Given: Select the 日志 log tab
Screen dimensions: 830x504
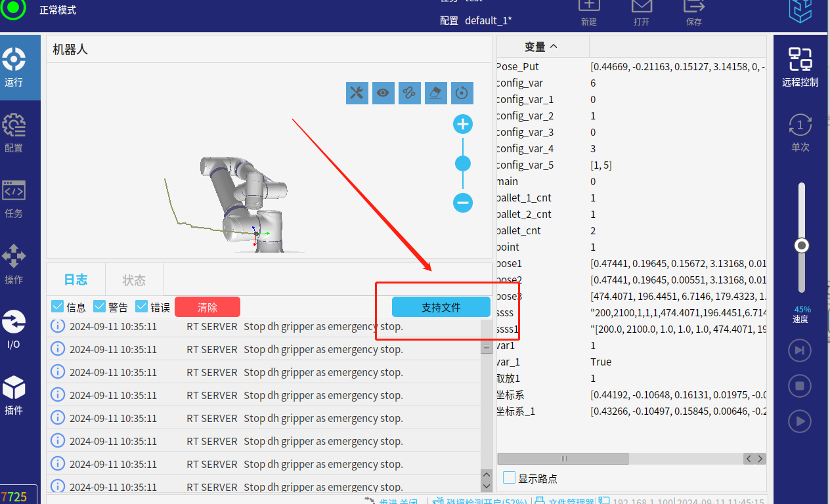Looking at the screenshot, I should coord(76,280).
